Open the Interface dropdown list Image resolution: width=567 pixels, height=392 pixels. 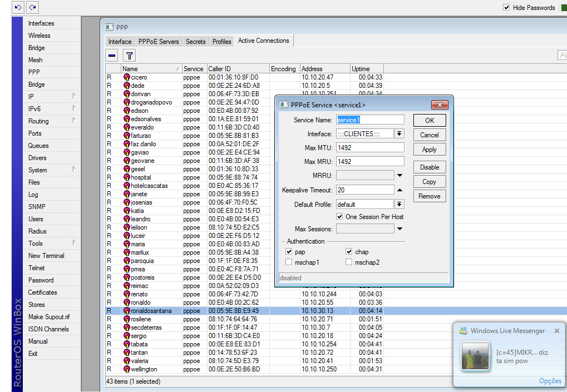coord(400,134)
